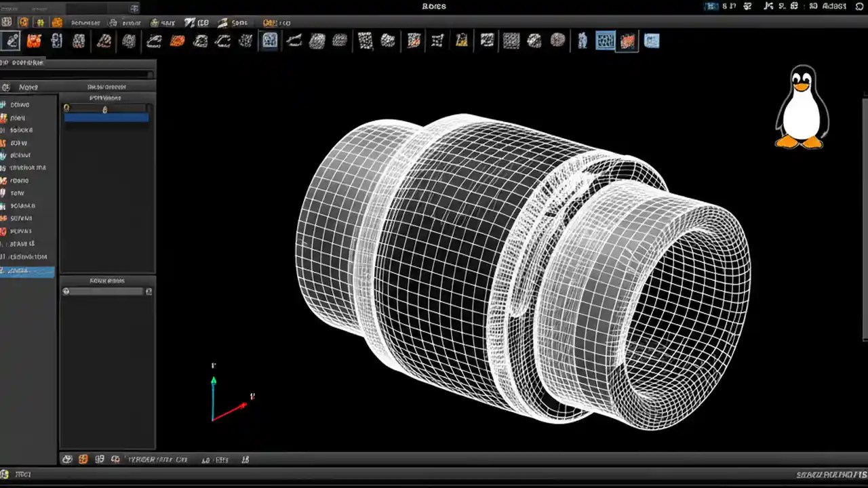Activate the highlighted mesh display toolbar icon
The width and height of the screenshot is (868, 488).
[269, 41]
